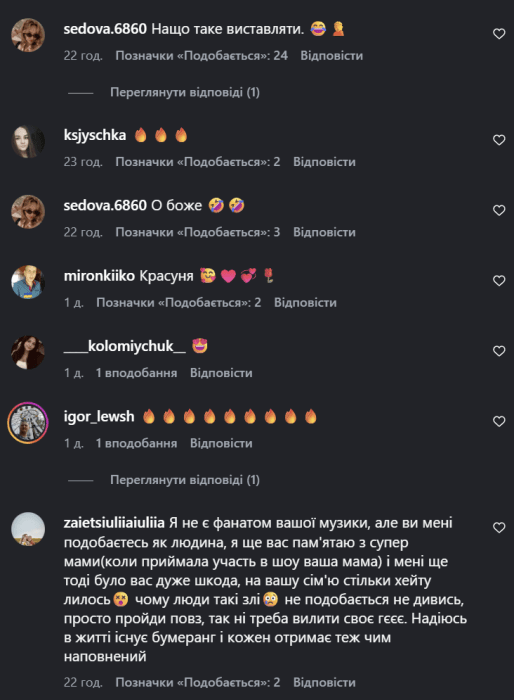514x700 pixels.
Task: Open the ___kolomiychuk__ username link
Action: click(x=125, y=346)
